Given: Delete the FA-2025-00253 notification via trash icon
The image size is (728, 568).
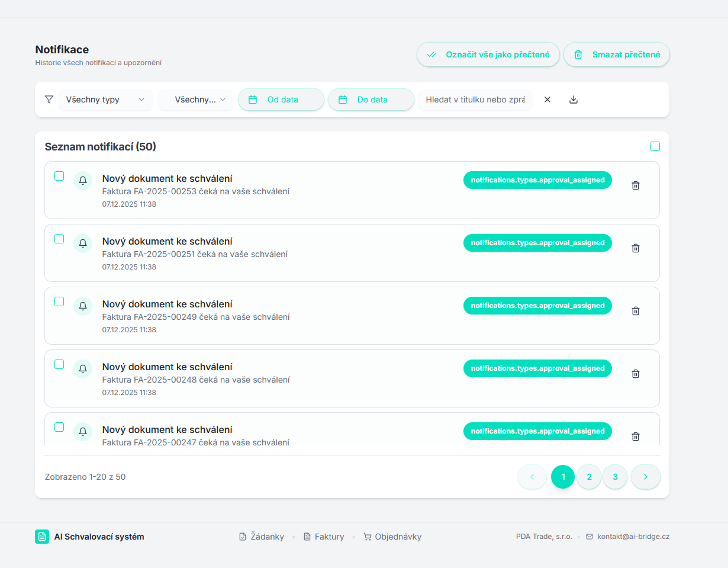Looking at the screenshot, I should click(636, 185).
